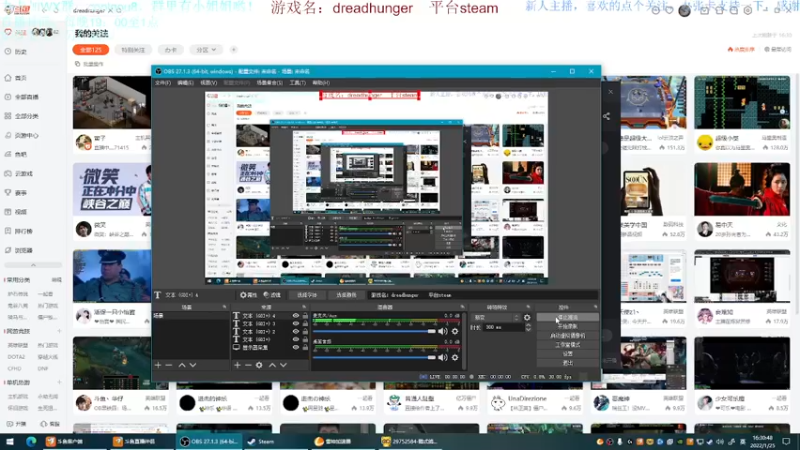Open scene transition properties gear

click(527, 317)
